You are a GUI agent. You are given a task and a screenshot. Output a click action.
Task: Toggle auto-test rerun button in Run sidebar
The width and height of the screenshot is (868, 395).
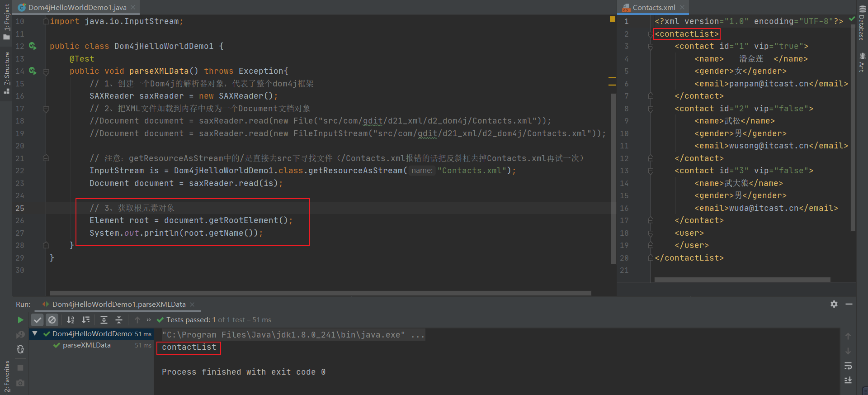click(x=20, y=349)
